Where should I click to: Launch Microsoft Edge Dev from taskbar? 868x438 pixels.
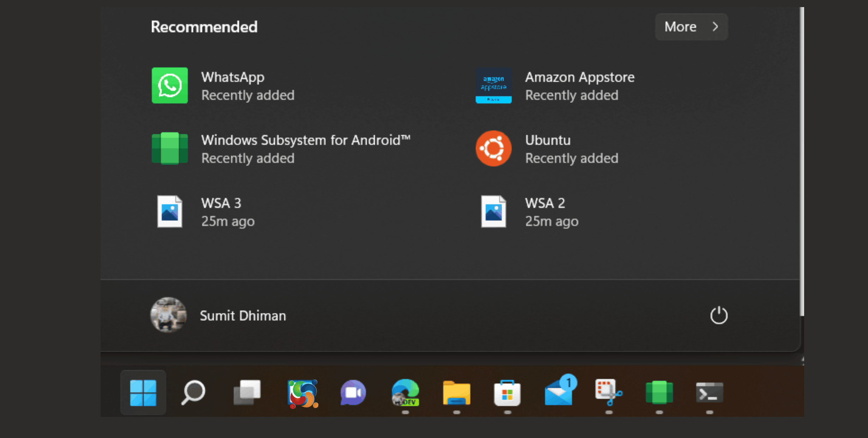(x=405, y=392)
